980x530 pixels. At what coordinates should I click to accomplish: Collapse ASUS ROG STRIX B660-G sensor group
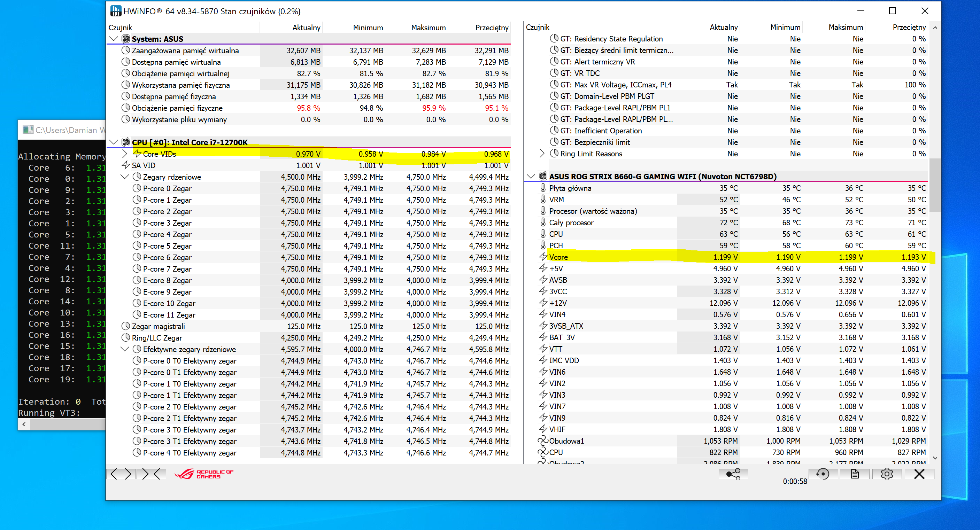(x=531, y=177)
